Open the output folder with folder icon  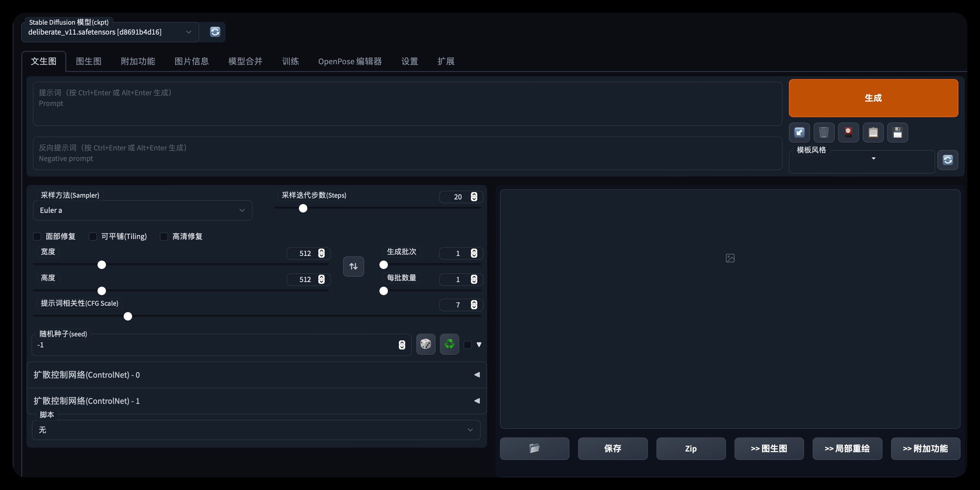(x=535, y=448)
